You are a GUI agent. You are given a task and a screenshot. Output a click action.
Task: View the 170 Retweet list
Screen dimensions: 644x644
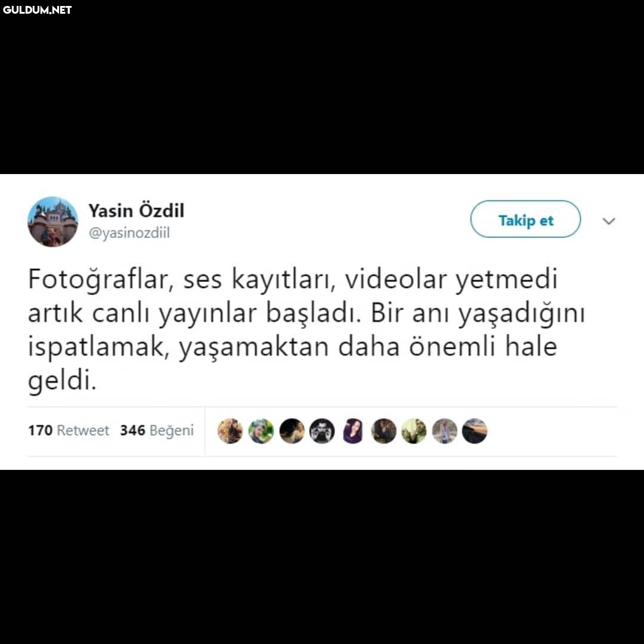pyautogui.click(x=69, y=431)
